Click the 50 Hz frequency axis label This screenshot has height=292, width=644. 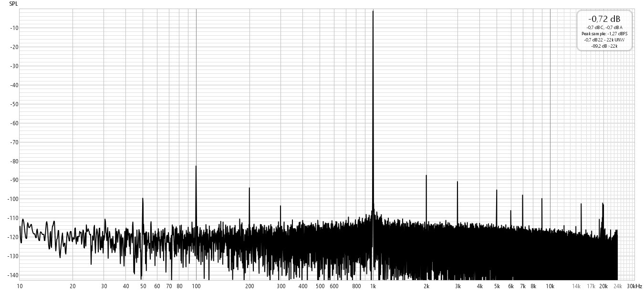(x=143, y=286)
